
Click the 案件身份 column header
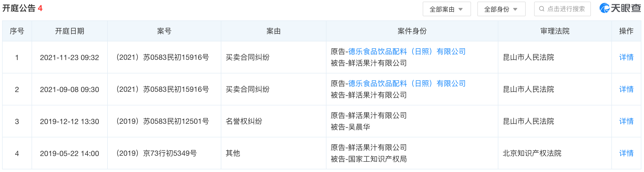pyautogui.click(x=412, y=31)
